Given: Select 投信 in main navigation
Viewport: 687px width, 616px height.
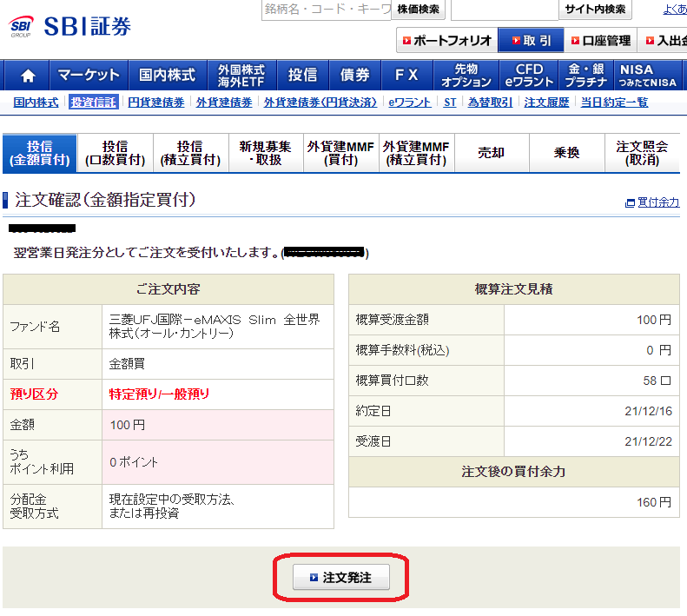Looking at the screenshot, I should click(x=303, y=76).
